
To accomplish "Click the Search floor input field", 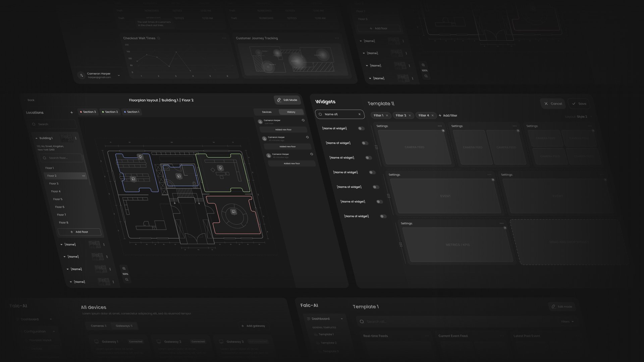I will pos(61,158).
